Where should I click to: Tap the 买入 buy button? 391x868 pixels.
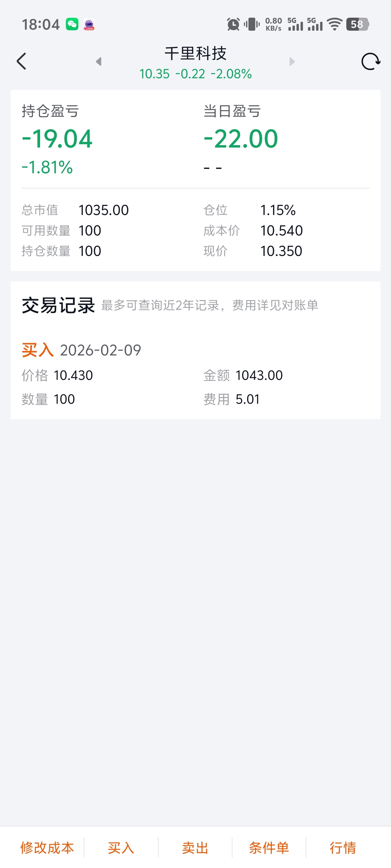(x=121, y=848)
